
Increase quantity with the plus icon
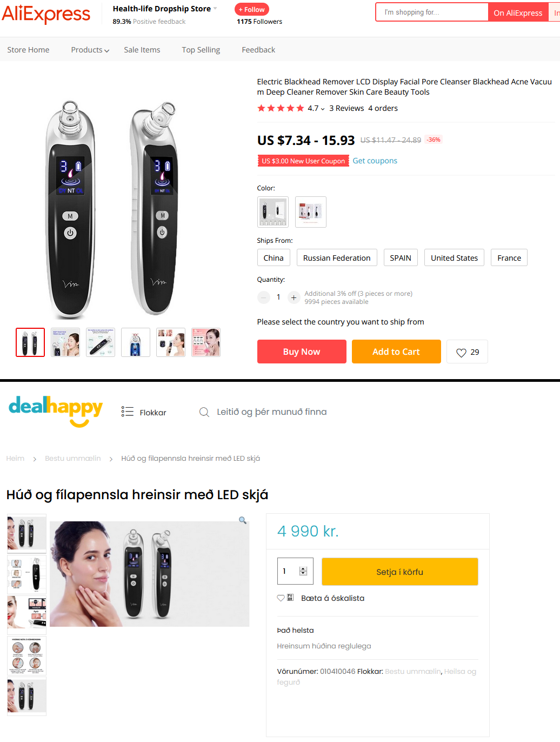[294, 297]
